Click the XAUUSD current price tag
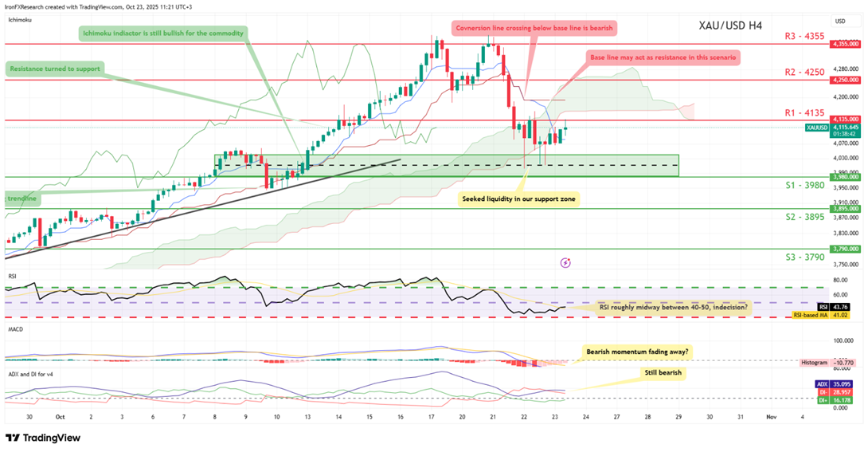 pyautogui.click(x=843, y=128)
